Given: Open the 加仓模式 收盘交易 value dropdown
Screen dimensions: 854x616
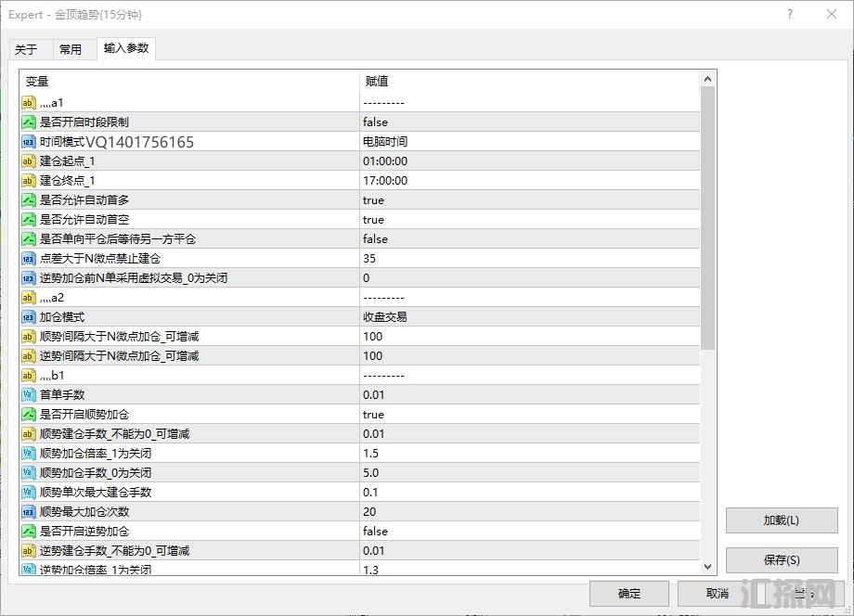Looking at the screenshot, I should [x=529, y=317].
